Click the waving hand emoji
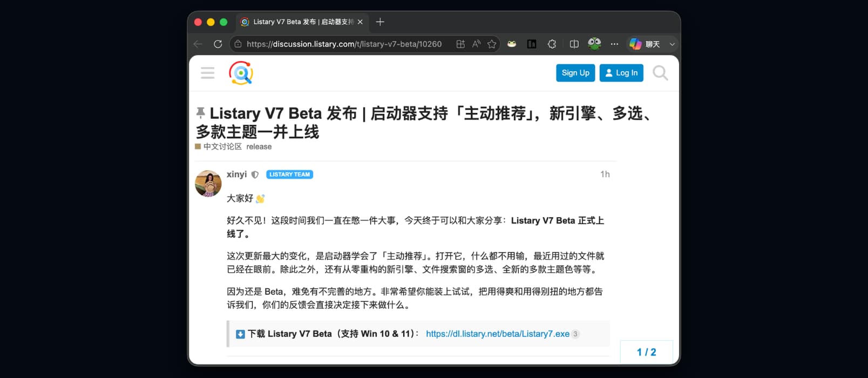Image resolution: width=868 pixels, height=378 pixels. (260, 199)
